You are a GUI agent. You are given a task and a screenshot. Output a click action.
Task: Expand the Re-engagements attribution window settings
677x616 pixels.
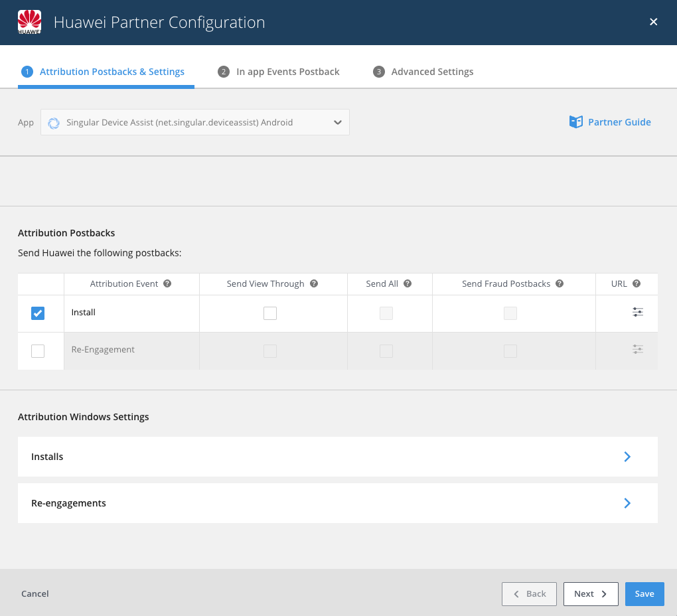click(x=338, y=503)
